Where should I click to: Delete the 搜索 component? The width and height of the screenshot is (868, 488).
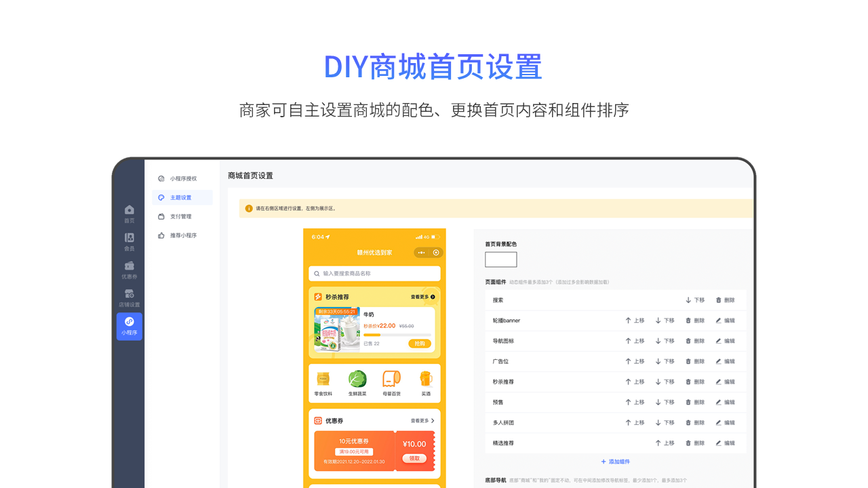(725, 300)
